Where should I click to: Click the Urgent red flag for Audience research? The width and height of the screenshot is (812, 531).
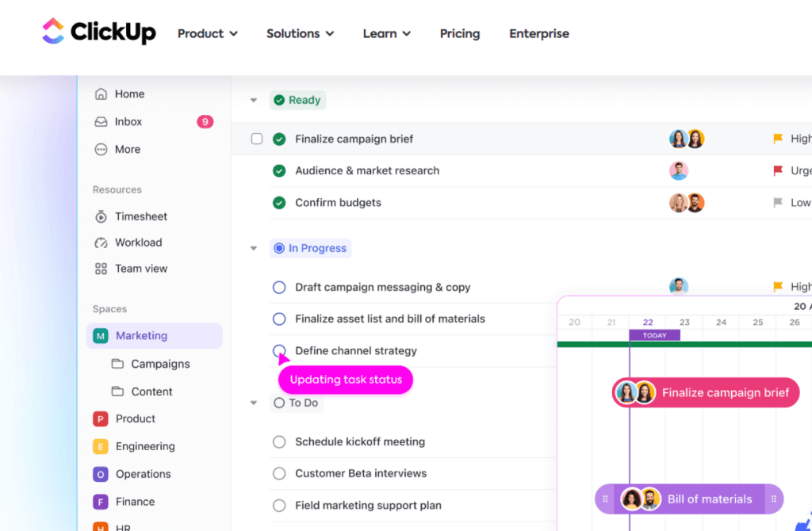coord(777,170)
